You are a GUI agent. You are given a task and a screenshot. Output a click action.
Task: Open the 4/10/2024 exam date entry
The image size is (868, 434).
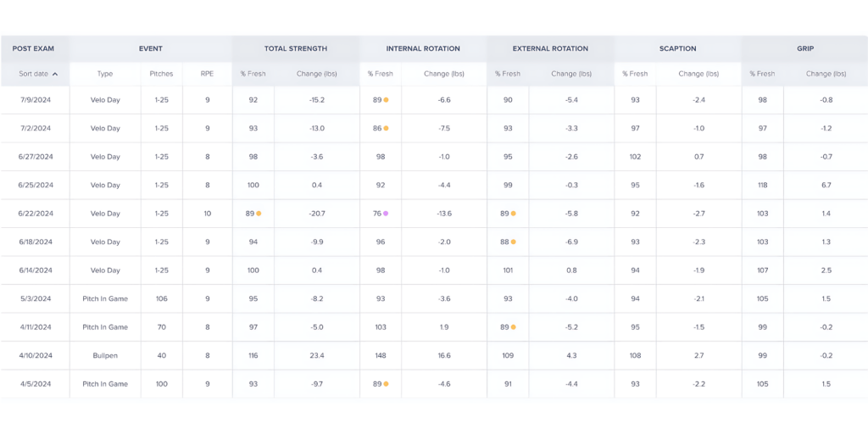point(36,355)
